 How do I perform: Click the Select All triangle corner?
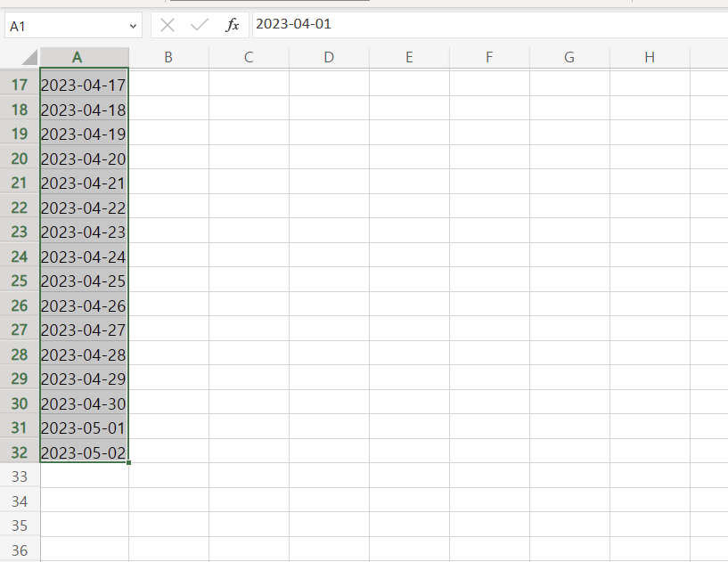pos(29,57)
